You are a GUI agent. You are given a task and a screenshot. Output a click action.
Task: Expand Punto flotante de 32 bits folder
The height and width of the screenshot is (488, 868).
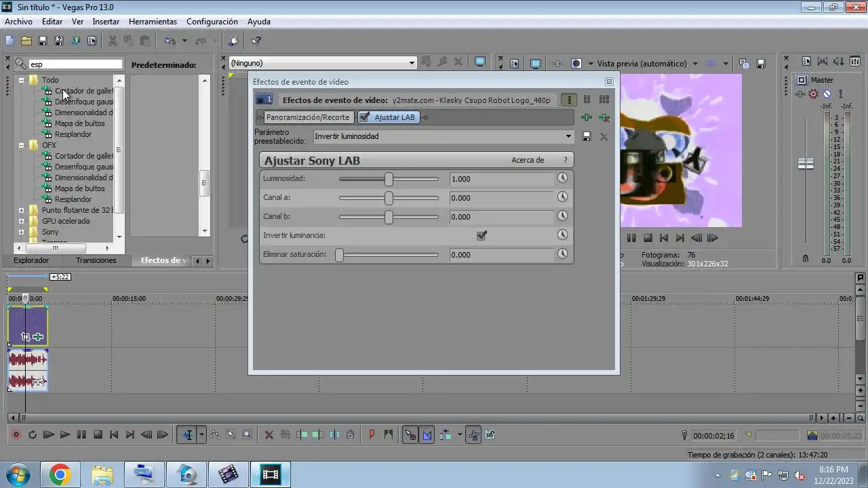tap(22, 210)
